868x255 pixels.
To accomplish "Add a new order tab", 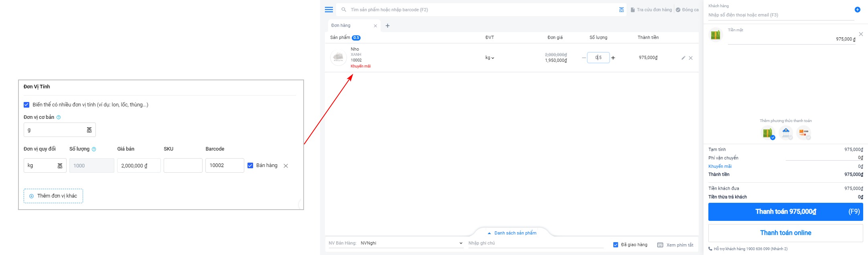I will (x=387, y=26).
